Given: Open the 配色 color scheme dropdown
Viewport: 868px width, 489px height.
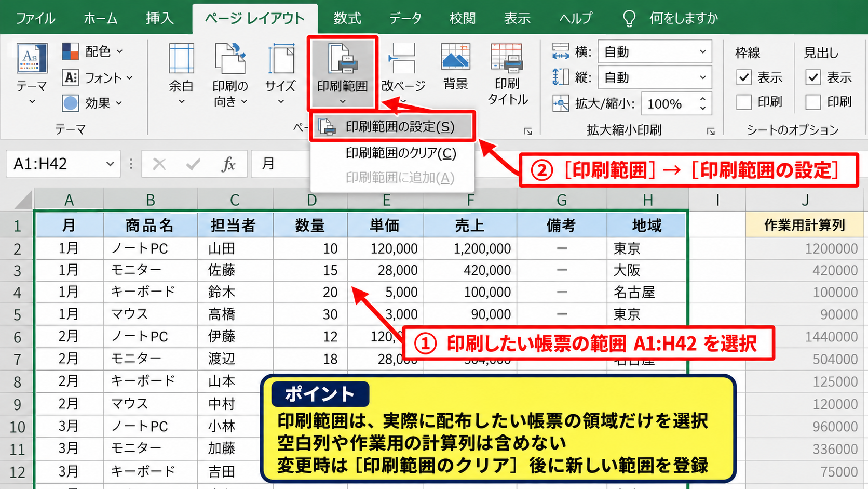Looking at the screenshot, I should click(x=93, y=51).
